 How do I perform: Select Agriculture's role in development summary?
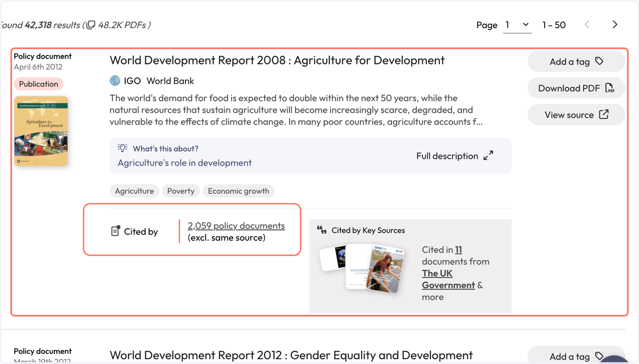pyautogui.click(x=184, y=163)
